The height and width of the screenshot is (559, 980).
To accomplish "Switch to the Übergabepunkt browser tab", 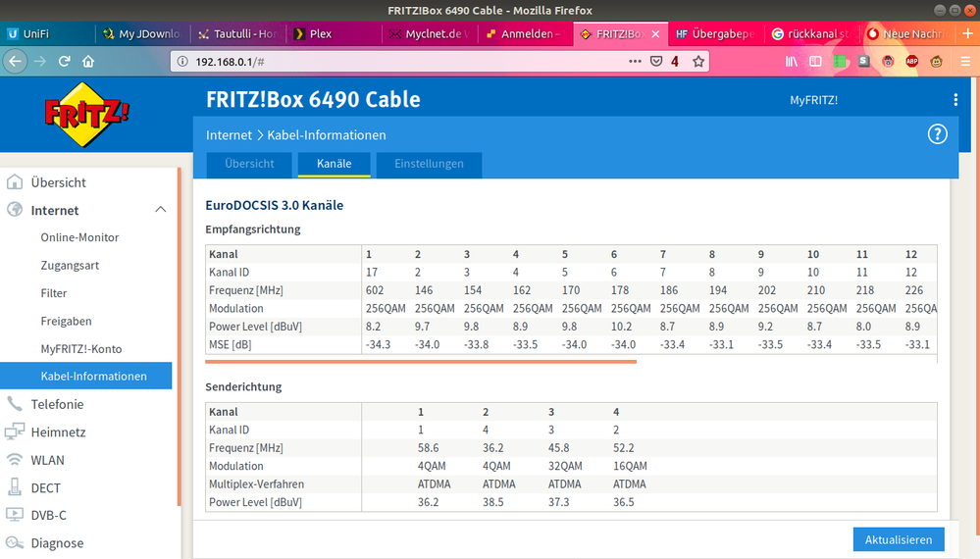I will 716,33.
